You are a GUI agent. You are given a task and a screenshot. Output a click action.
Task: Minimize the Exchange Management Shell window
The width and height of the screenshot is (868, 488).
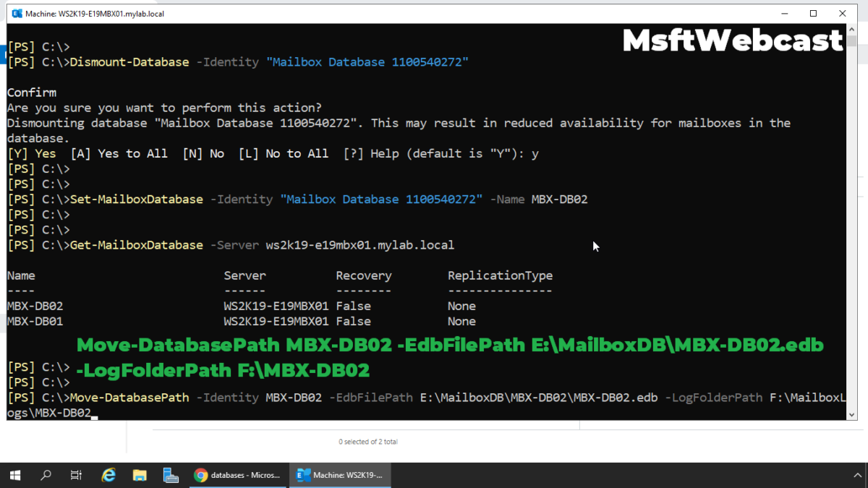click(x=784, y=13)
